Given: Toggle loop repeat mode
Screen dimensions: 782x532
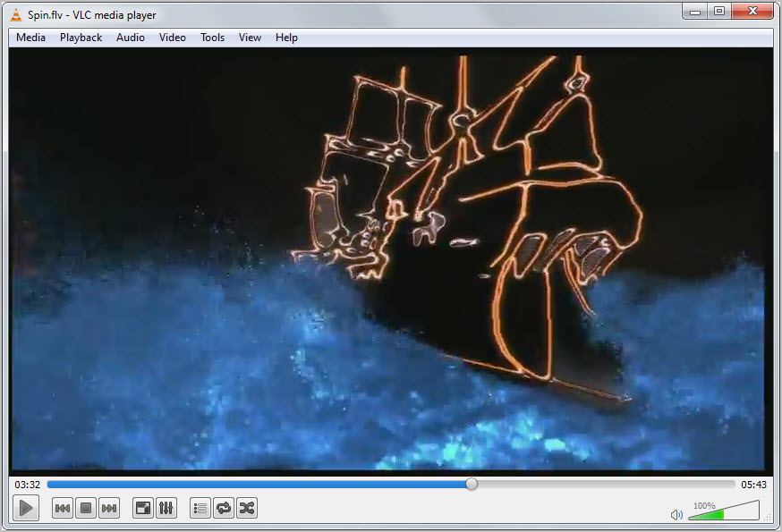Looking at the screenshot, I should coord(224,508).
